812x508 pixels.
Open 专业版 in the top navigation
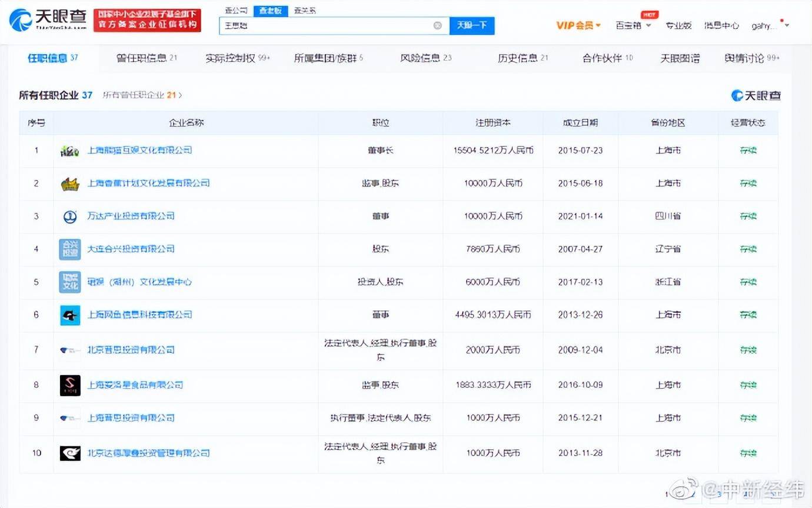tap(678, 25)
